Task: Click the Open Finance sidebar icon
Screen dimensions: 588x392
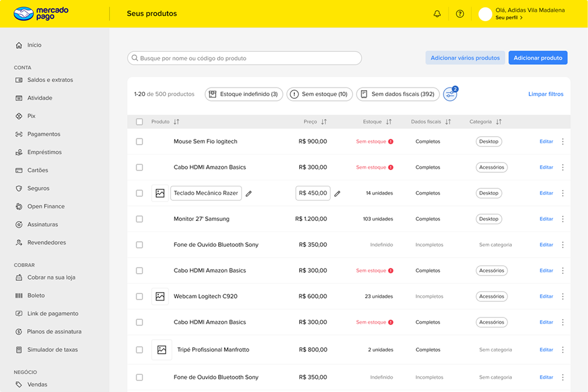Action: coord(19,206)
